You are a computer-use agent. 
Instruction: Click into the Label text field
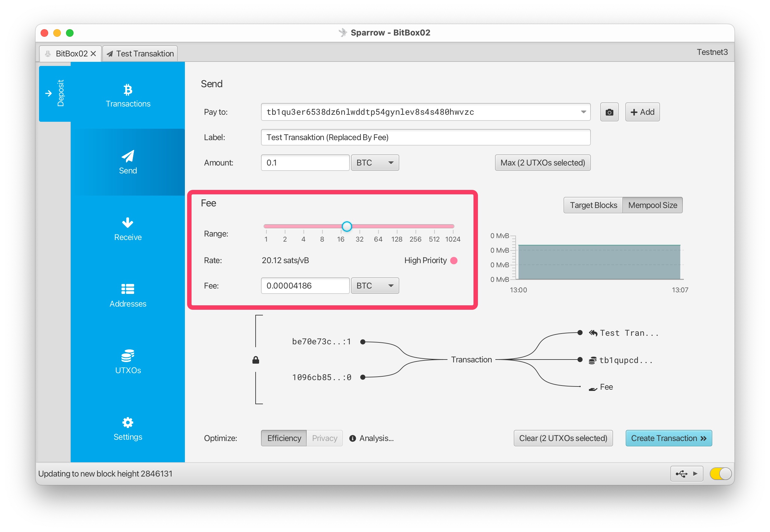425,137
